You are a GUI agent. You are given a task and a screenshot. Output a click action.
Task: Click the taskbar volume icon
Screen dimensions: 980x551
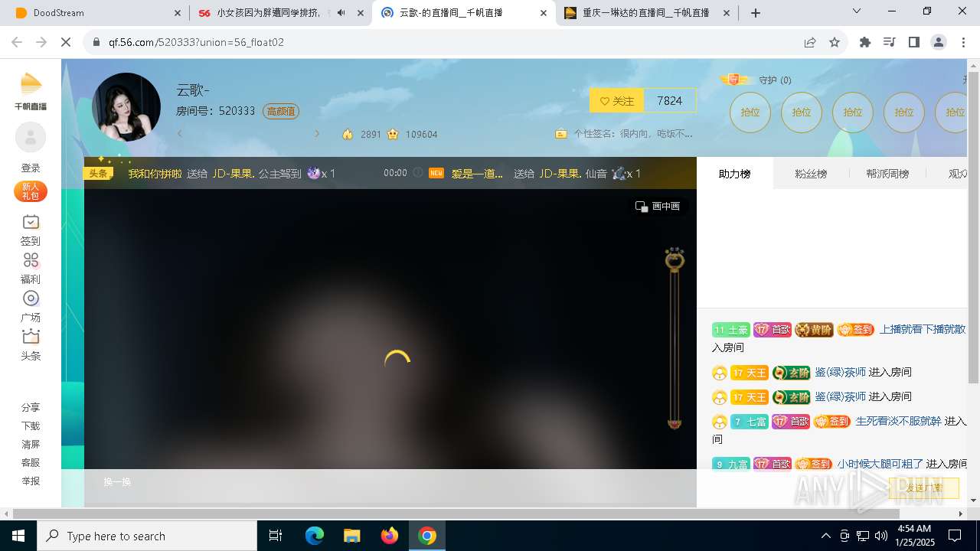point(881,536)
